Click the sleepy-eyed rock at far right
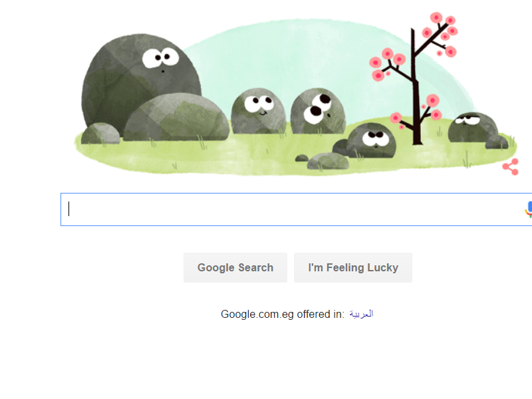Image resolution: width=532 pixels, height=399 pixels. pos(473,127)
